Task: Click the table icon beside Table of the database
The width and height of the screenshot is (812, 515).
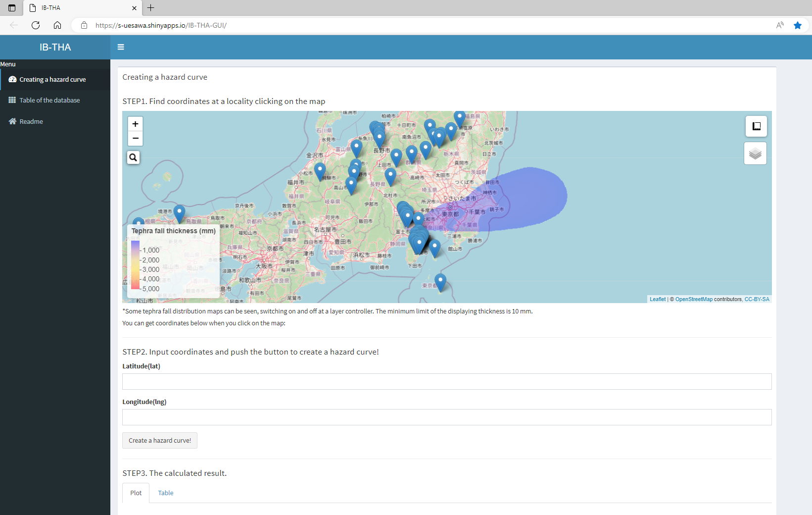Action: (x=12, y=100)
